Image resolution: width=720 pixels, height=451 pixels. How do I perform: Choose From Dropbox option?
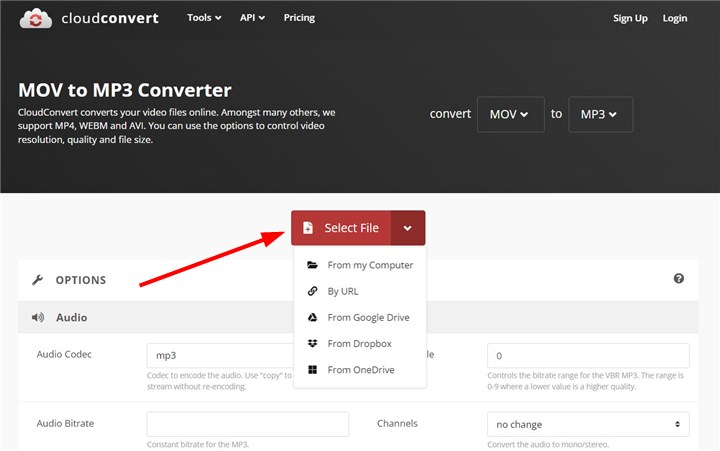click(x=360, y=344)
